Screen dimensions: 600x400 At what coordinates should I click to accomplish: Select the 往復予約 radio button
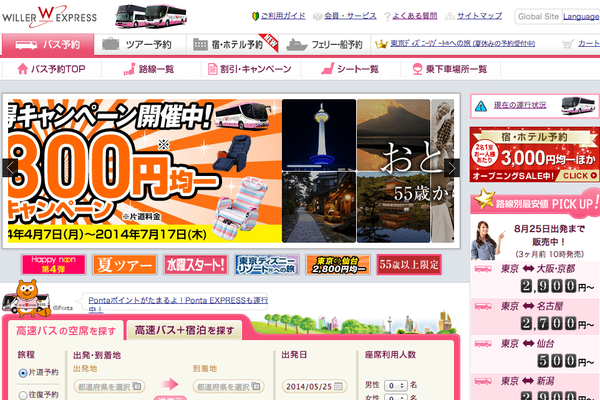[x=23, y=395]
